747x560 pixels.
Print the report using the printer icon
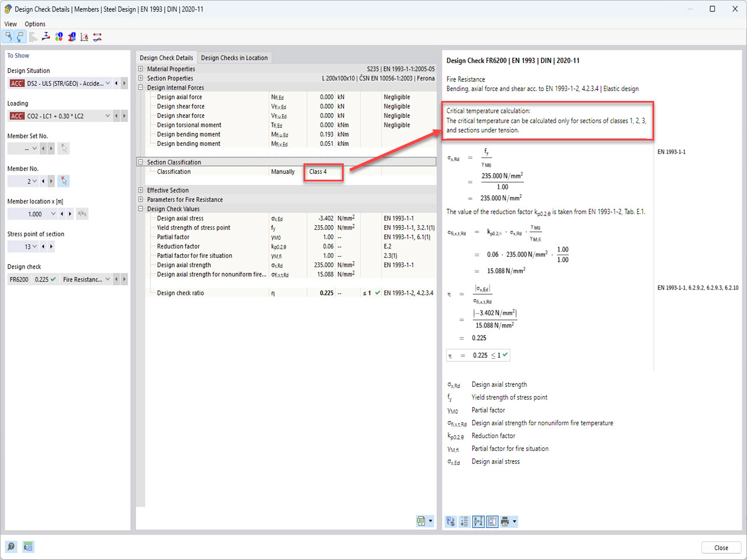505,521
